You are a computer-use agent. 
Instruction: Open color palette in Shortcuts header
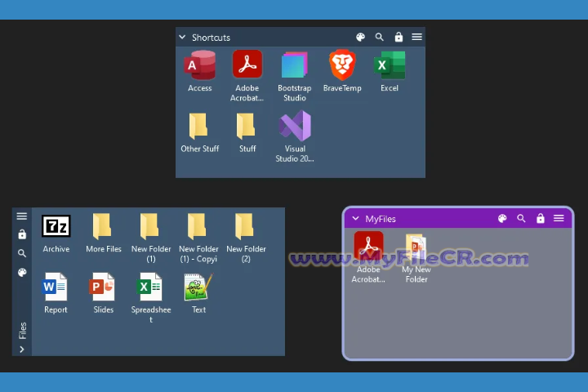[x=360, y=37]
